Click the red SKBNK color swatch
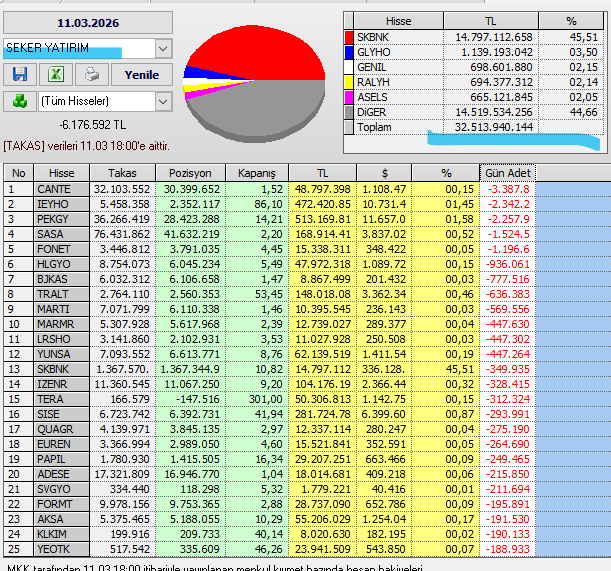 tap(349, 37)
